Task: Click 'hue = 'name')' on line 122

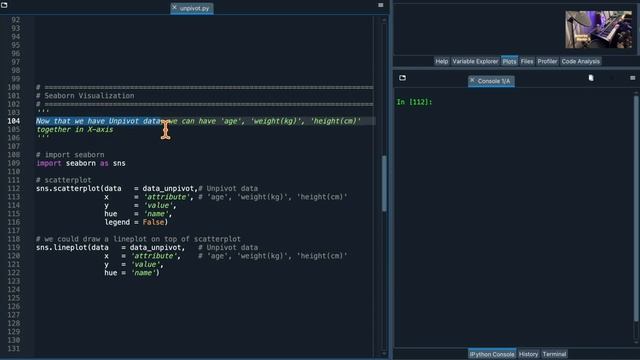Action: coord(132,273)
